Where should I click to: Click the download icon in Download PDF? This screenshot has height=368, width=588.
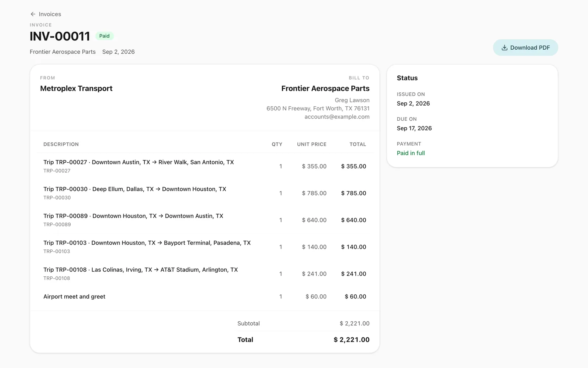[505, 48]
